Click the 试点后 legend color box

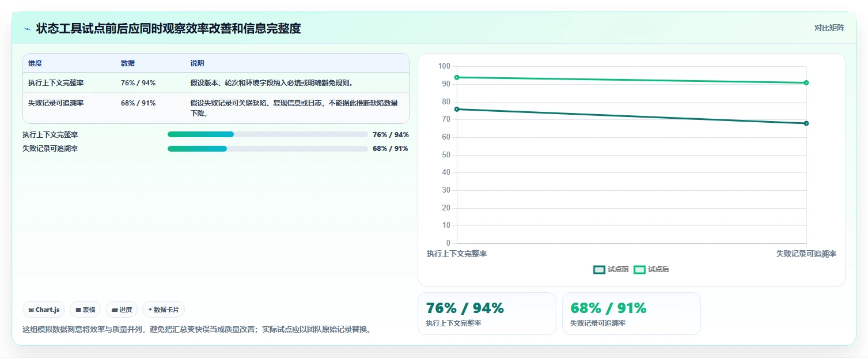coord(639,270)
